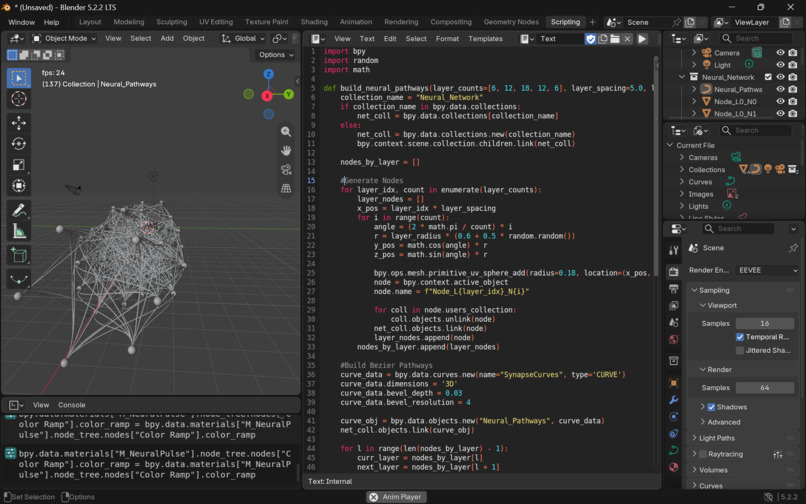Image resolution: width=806 pixels, height=504 pixels.
Task: Hide Light in viewport via eye icon
Action: [x=780, y=65]
